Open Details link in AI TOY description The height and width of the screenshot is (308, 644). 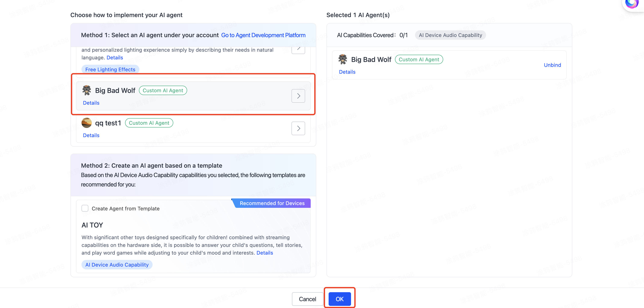[x=265, y=253]
